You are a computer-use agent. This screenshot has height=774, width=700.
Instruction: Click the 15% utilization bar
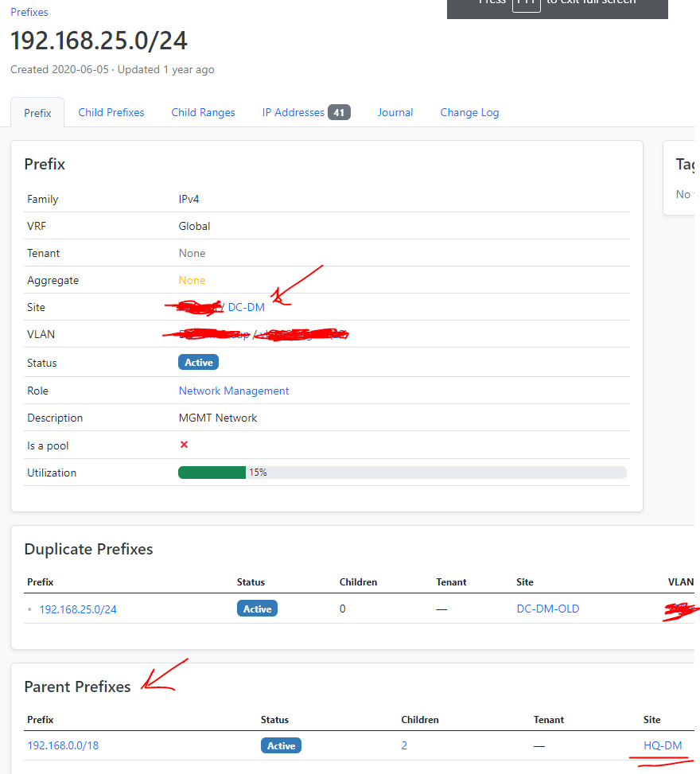(x=402, y=473)
